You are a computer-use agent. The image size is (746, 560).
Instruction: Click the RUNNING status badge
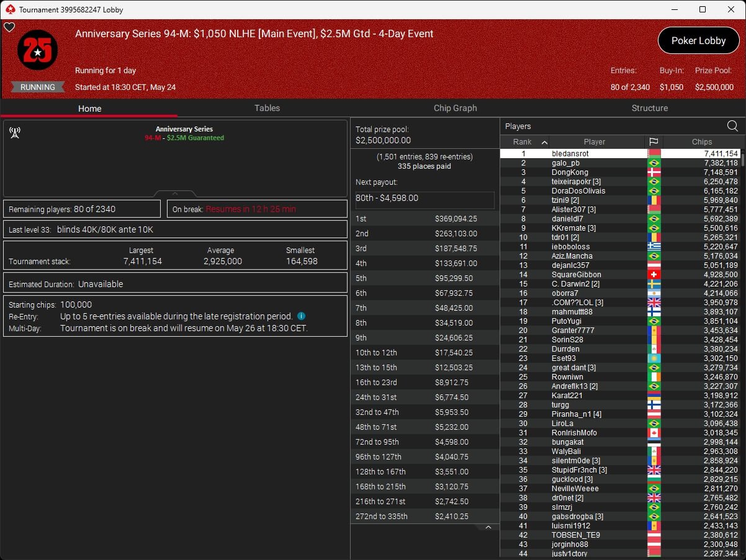click(38, 87)
